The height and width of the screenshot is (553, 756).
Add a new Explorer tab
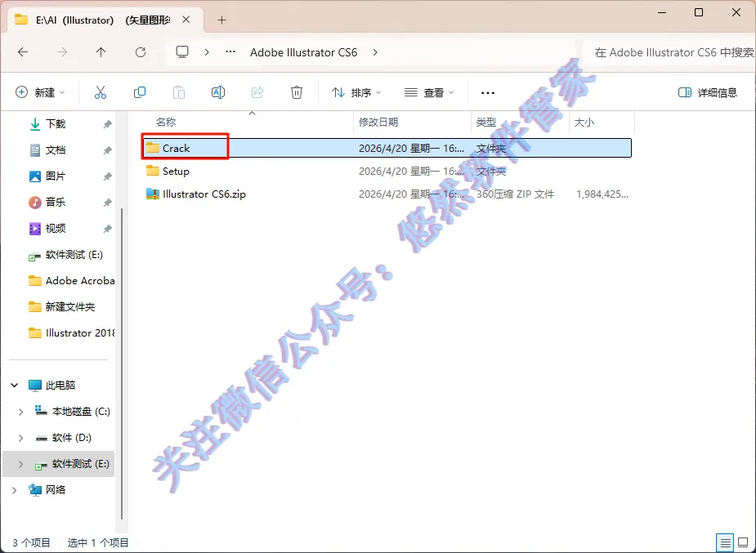coord(221,20)
